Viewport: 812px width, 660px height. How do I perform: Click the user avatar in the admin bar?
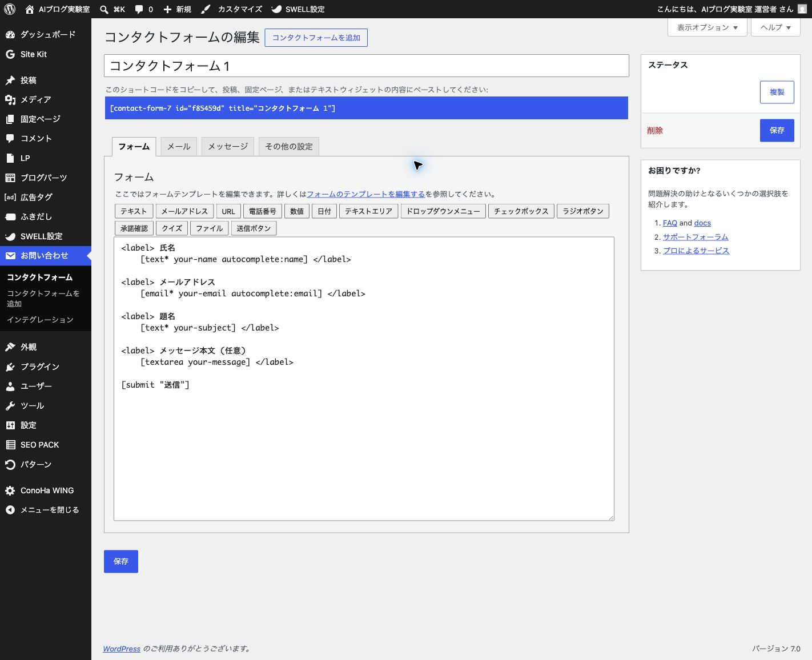click(802, 9)
